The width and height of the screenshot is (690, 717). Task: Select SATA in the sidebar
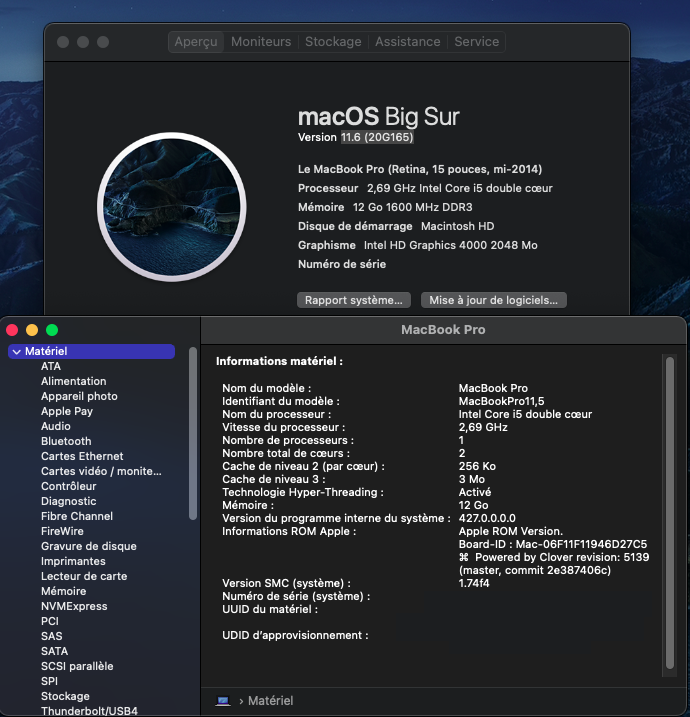click(x=54, y=651)
